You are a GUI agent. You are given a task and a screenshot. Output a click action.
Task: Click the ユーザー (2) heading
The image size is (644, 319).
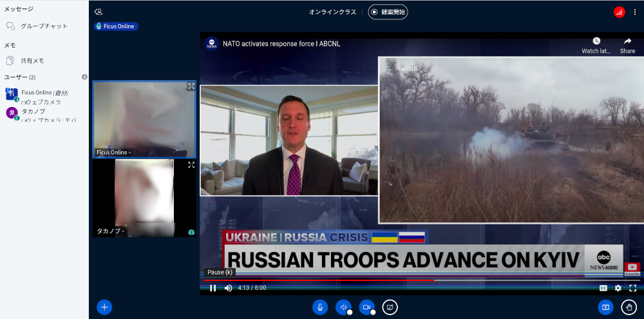(x=20, y=77)
